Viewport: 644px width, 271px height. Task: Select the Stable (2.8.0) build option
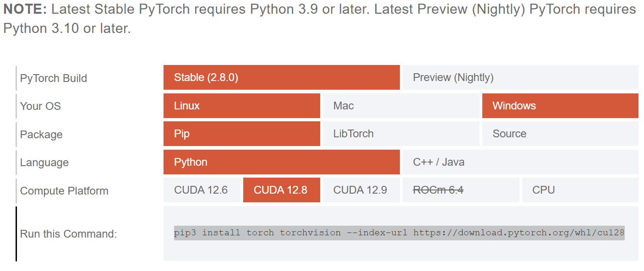pyautogui.click(x=281, y=78)
